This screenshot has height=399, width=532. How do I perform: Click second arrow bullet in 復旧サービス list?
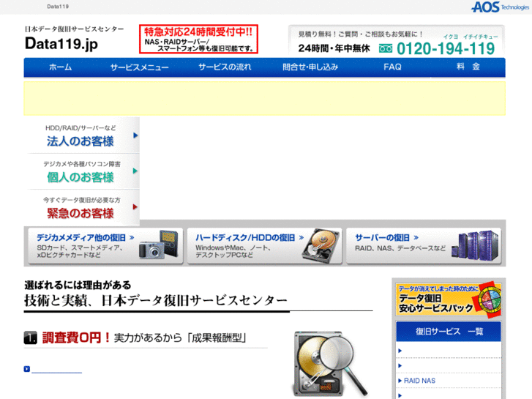400,366
